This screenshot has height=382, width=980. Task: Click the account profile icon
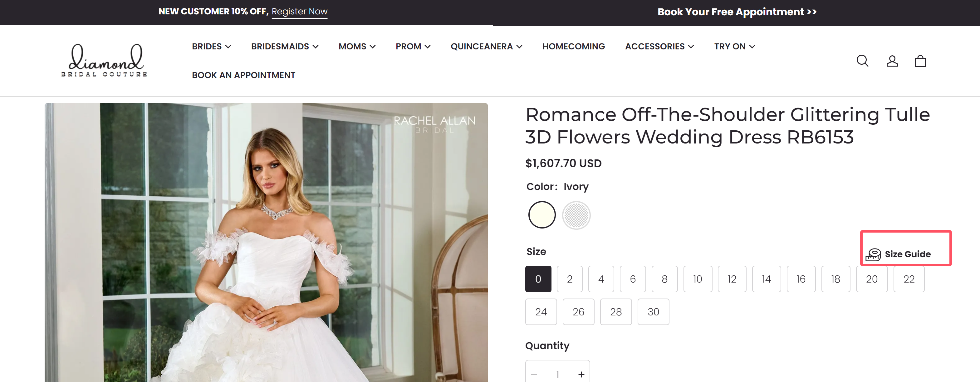click(892, 61)
